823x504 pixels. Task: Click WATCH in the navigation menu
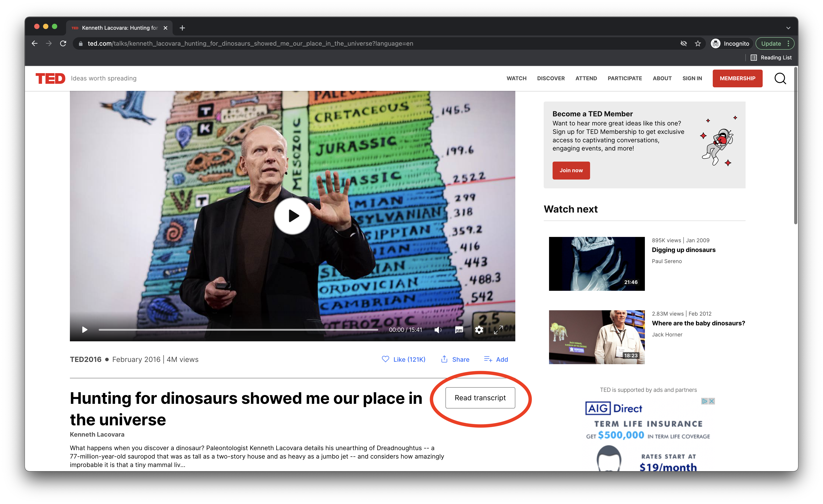click(516, 78)
